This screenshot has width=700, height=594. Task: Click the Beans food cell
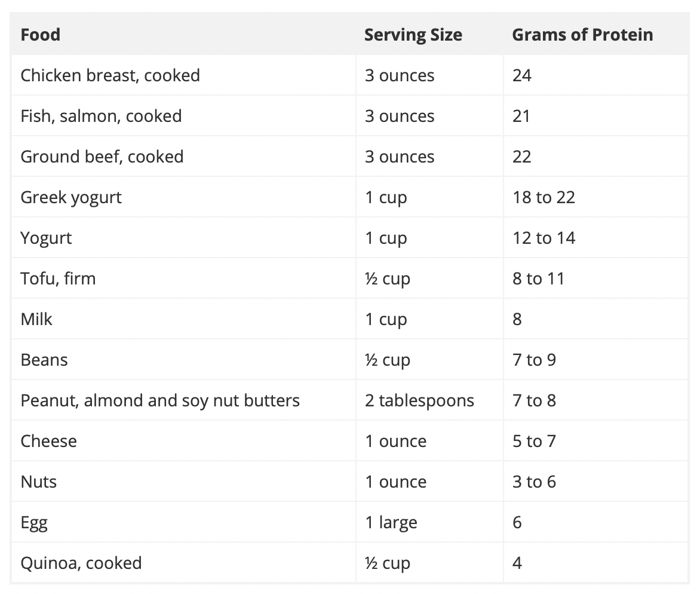(x=44, y=360)
